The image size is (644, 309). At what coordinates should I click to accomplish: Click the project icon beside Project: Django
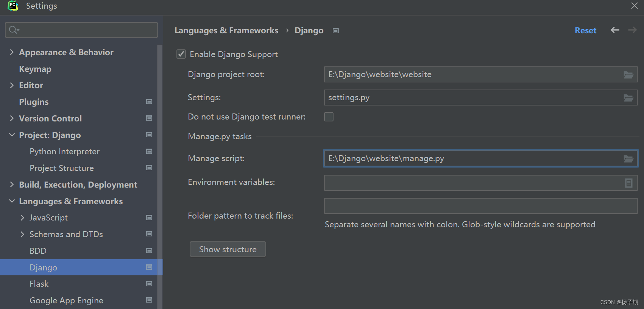(149, 135)
